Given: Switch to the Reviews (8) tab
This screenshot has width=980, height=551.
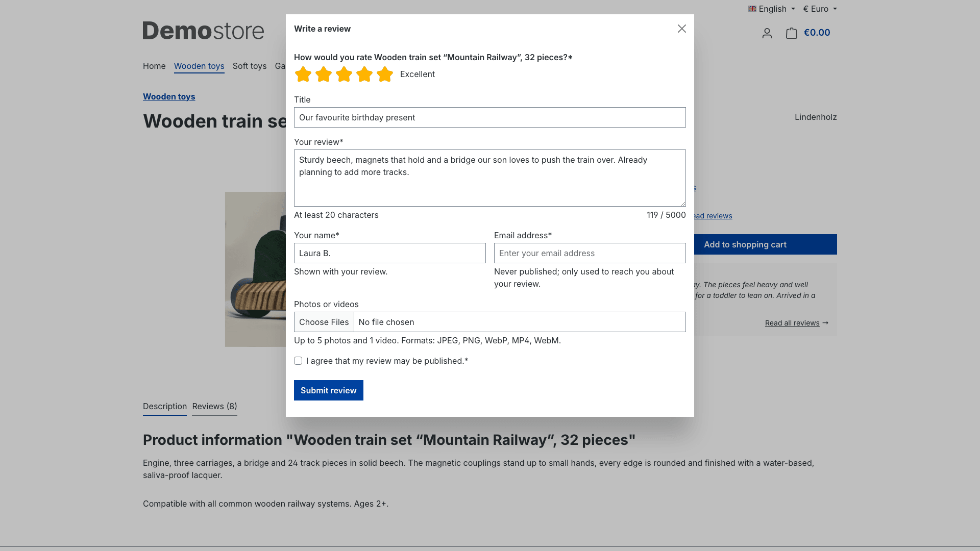Looking at the screenshot, I should point(214,407).
